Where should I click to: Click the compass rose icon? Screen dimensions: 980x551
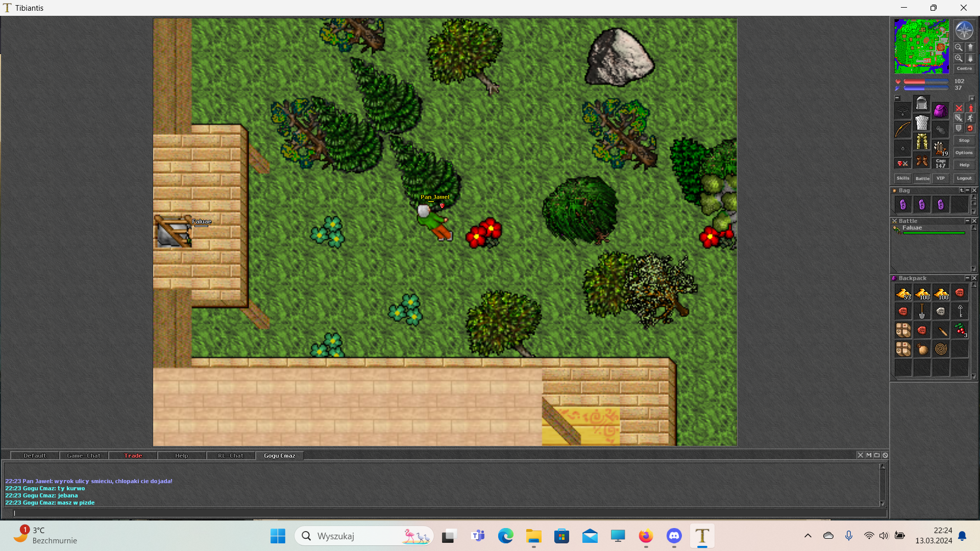[964, 30]
